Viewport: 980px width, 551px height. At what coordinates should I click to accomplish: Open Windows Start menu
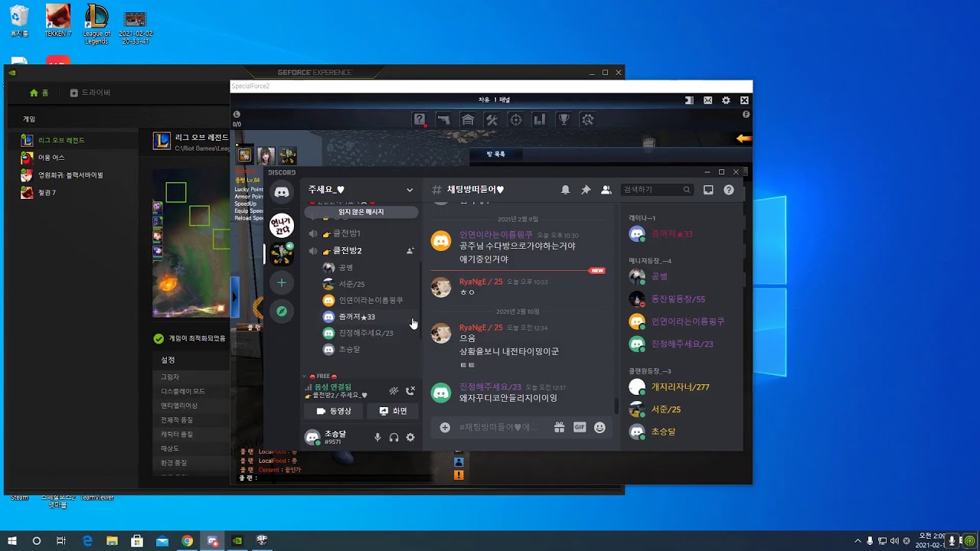tap(12, 541)
